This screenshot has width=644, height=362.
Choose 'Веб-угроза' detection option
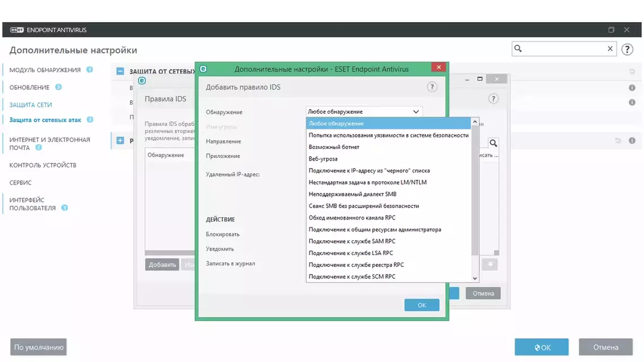389,159
